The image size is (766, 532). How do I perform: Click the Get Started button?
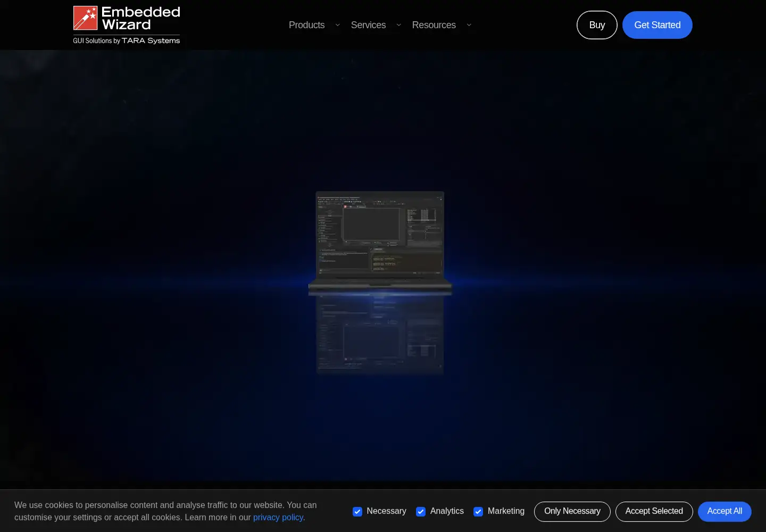[657, 25]
